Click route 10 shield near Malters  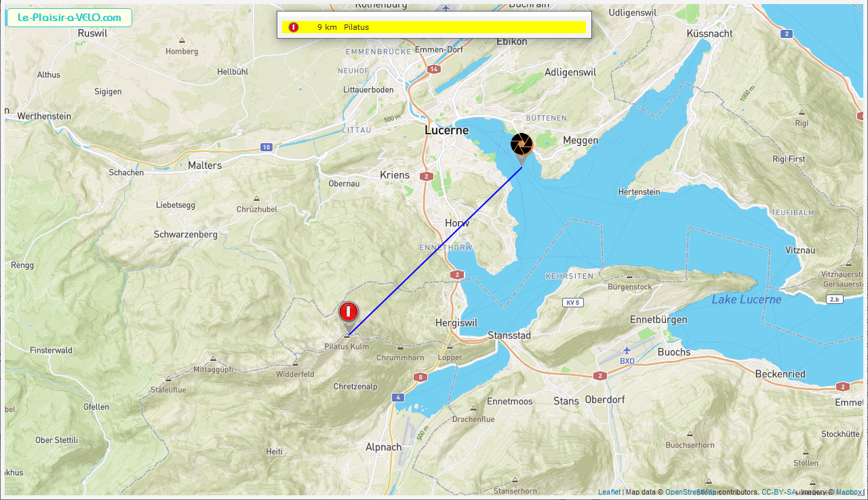[x=267, y=147]
